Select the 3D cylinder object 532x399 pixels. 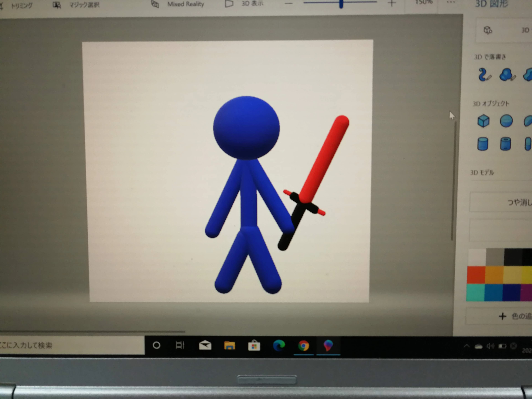[x=482, y=144]
